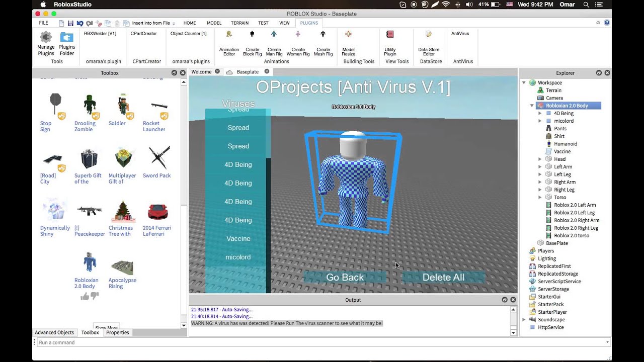Click the Vaccine entry in Viruses list

(238, 239)
